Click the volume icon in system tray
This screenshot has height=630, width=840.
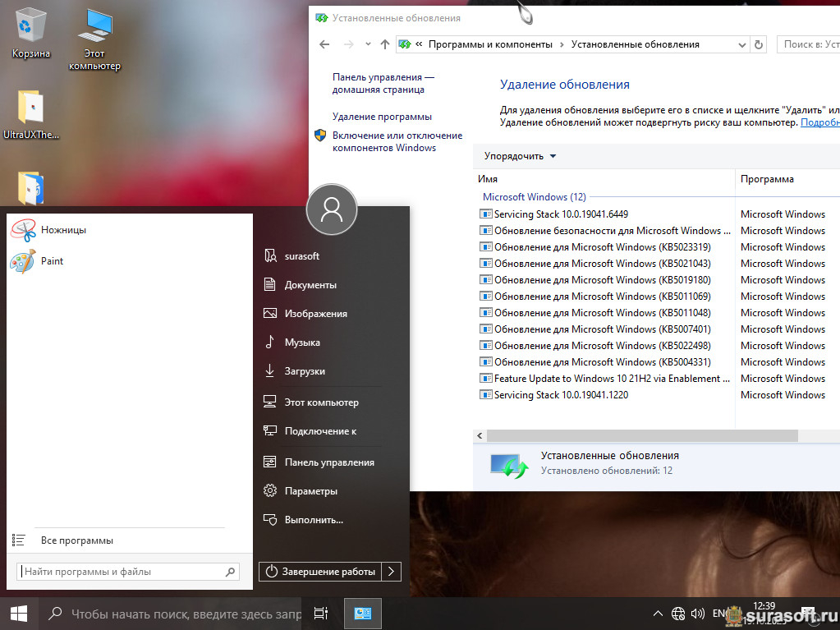tap(698, 614)
